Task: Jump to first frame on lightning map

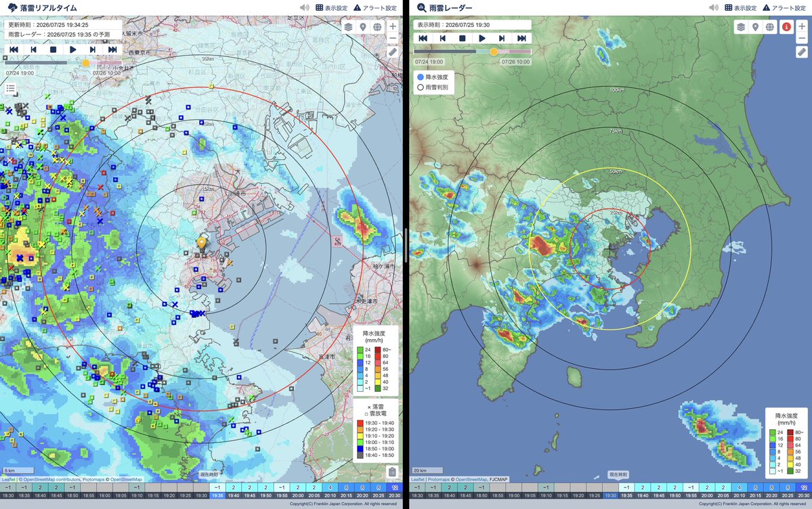Action: point(14,49)
